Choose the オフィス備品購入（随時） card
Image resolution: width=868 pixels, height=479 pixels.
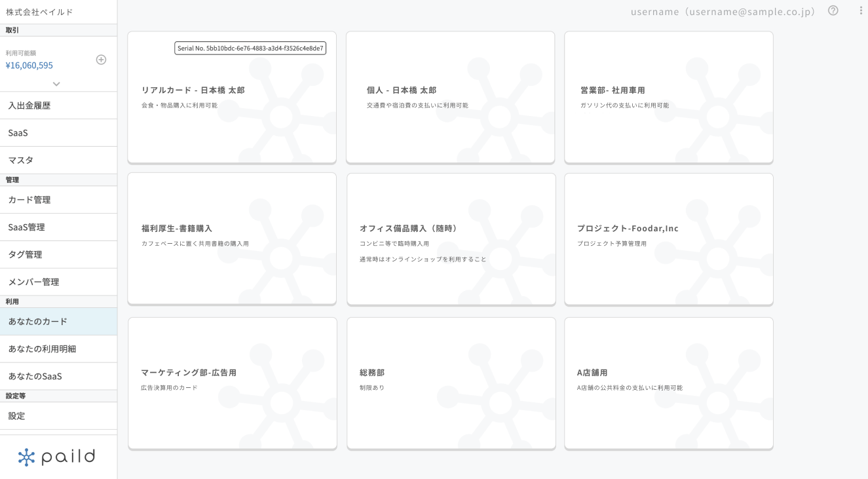click(451, 239)
